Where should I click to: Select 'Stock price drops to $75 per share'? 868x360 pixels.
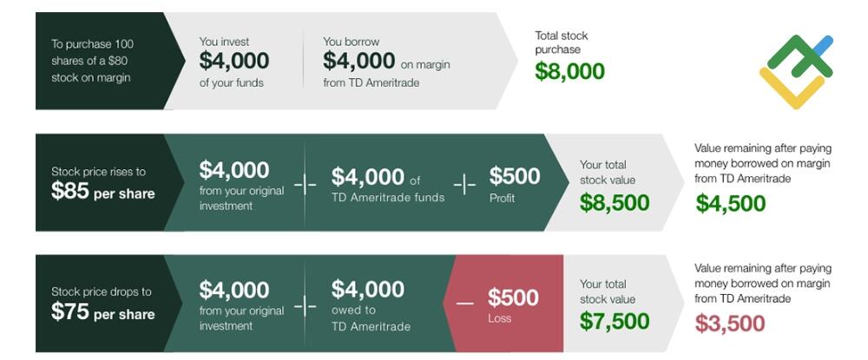(102, 304)
